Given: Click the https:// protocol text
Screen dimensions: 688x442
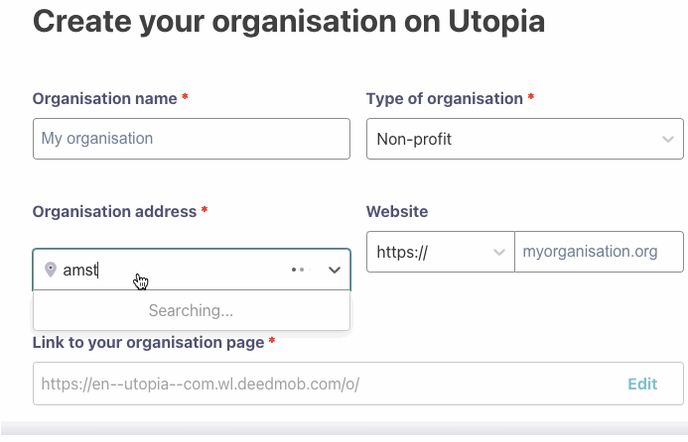Looking at the screenshot, I should [402, 253].
